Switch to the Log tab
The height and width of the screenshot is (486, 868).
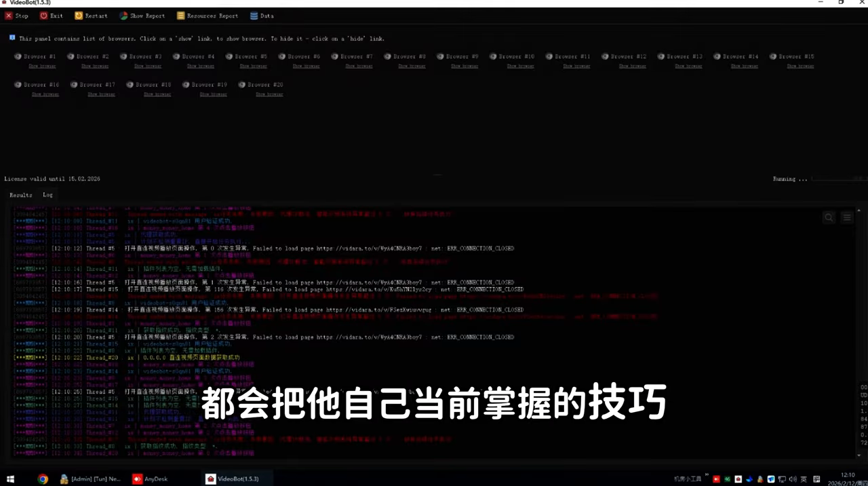47,195
